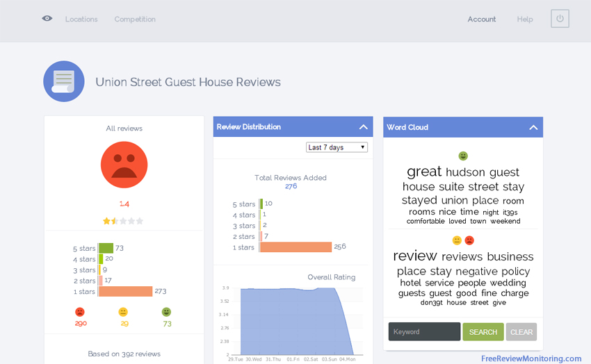Click the red sad face in Word Cloud

469,240
